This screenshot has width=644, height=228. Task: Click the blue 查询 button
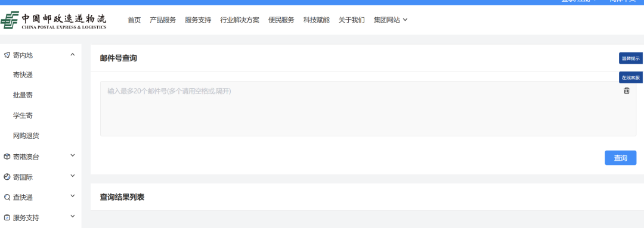click(621, 158)
